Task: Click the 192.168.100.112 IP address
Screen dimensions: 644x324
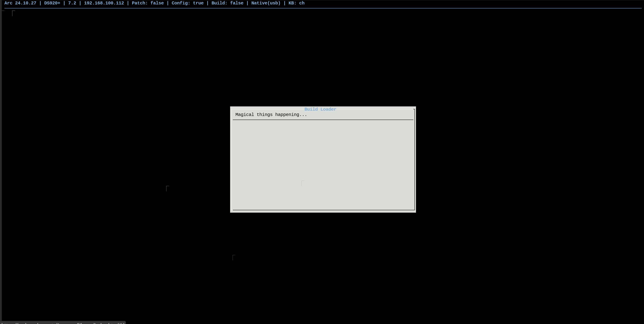Action: tap(104, 3)
